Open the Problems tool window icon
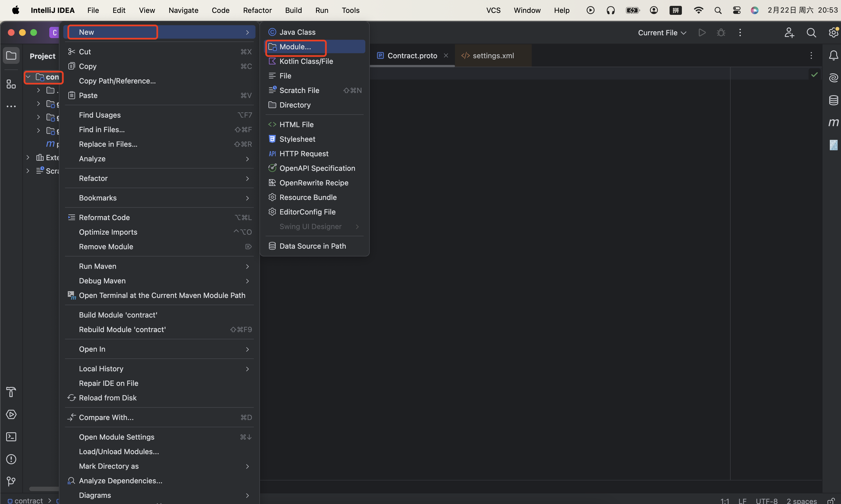Image resolution: width=841 pixels, height=504 pixels. pos(11,459)
